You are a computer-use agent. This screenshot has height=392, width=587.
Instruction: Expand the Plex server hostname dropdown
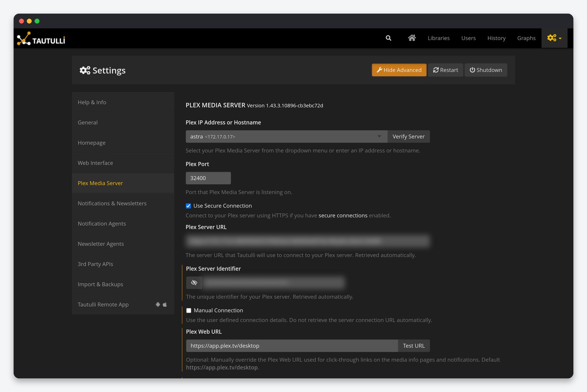click(287, 136)
